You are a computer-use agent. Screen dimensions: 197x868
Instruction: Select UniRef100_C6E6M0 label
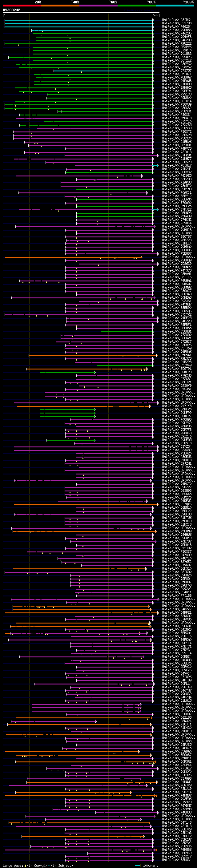177,200
